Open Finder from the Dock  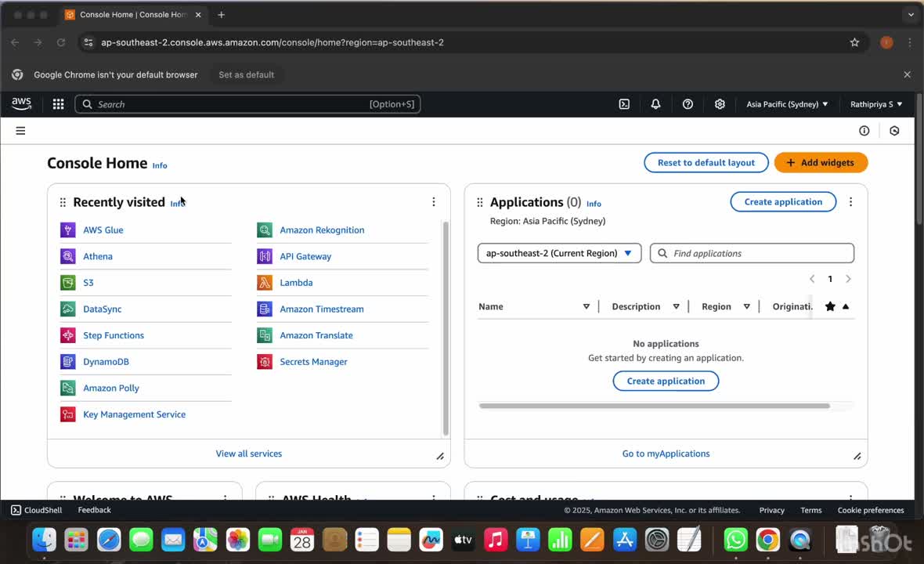point(44,540)
